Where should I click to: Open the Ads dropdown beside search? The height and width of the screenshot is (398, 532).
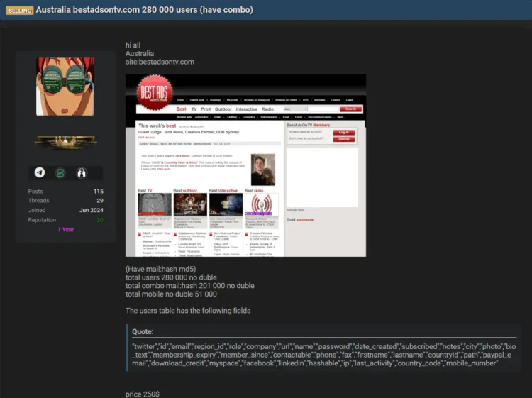coord(295,109)
